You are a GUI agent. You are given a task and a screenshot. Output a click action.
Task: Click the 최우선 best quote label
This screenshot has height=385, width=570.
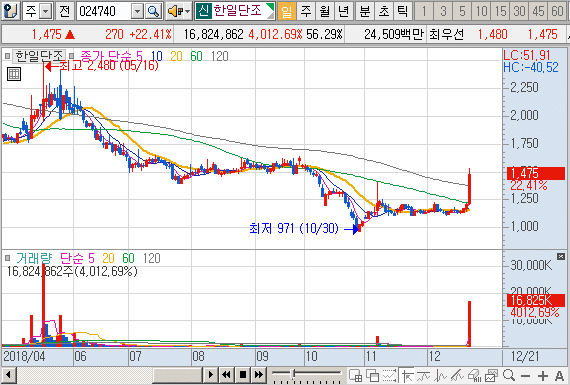[446, 35]
